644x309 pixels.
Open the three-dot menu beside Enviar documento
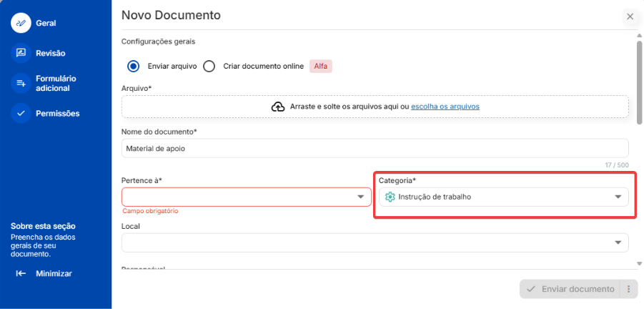click(629, 289)
